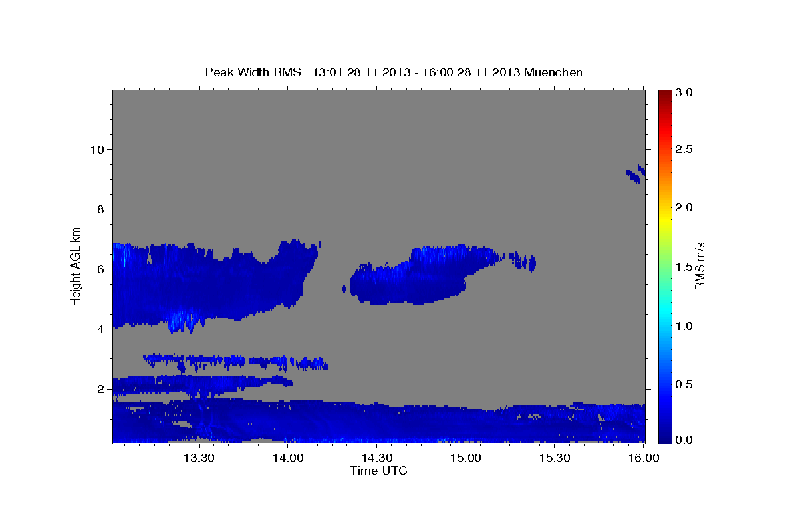Click the height tick label 2
The image size is (798, 532).
(101, 388)
